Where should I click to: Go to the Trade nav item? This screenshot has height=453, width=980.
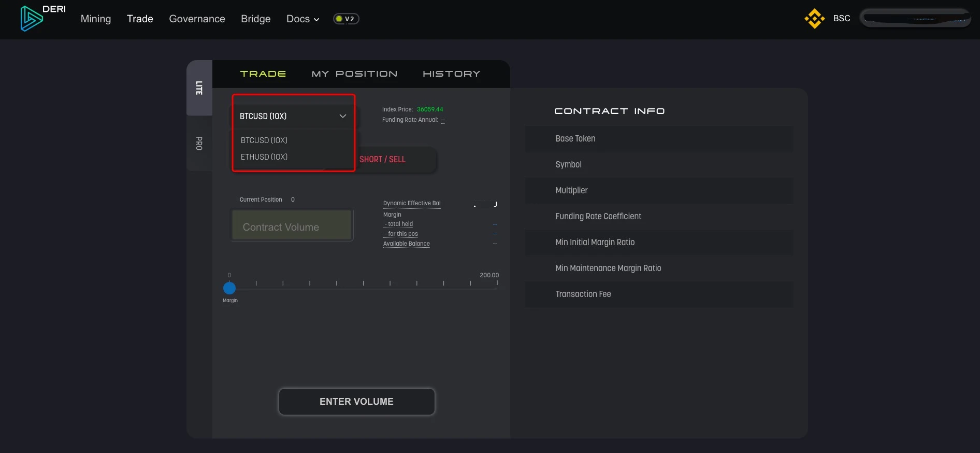pyautogui.click(x=140, y=19)
